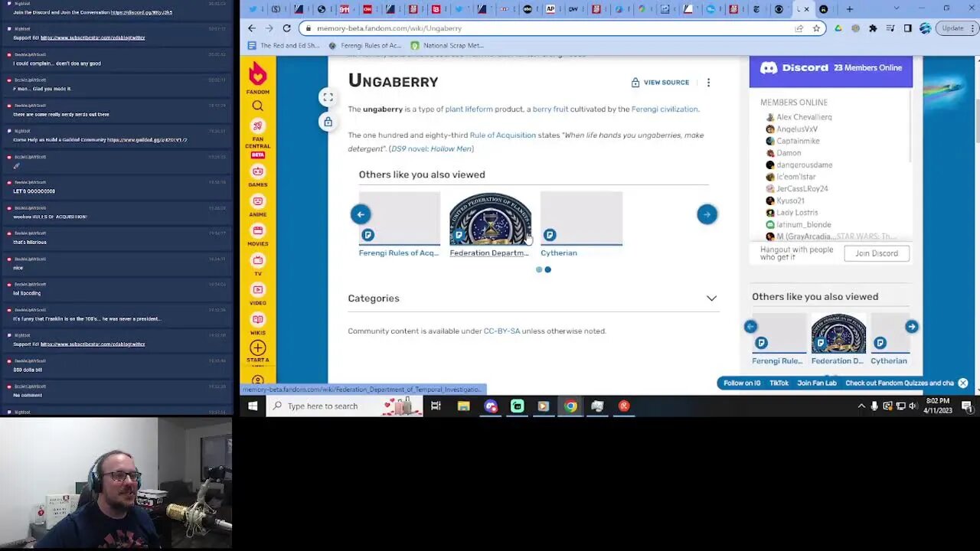Open the National Scrap Met... bookmark
Screen dimensions: 980x551
(447, 45)
